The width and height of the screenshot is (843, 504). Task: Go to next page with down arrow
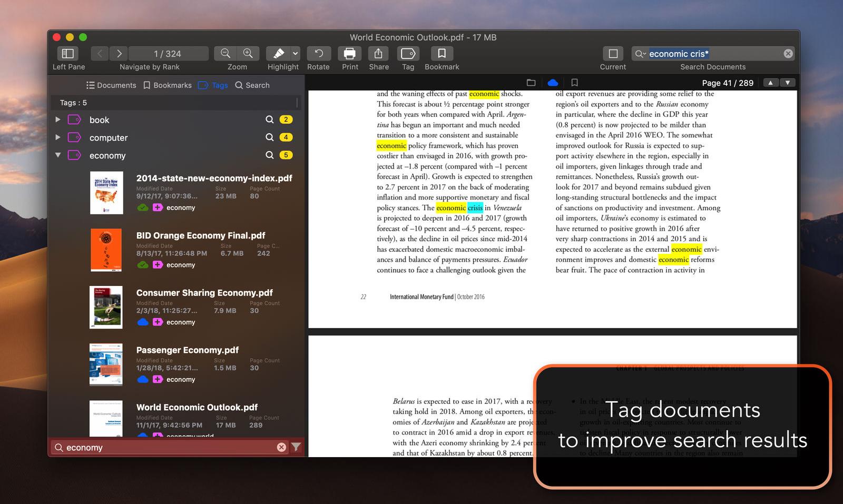pyautogui.click(x=788, y=83)
